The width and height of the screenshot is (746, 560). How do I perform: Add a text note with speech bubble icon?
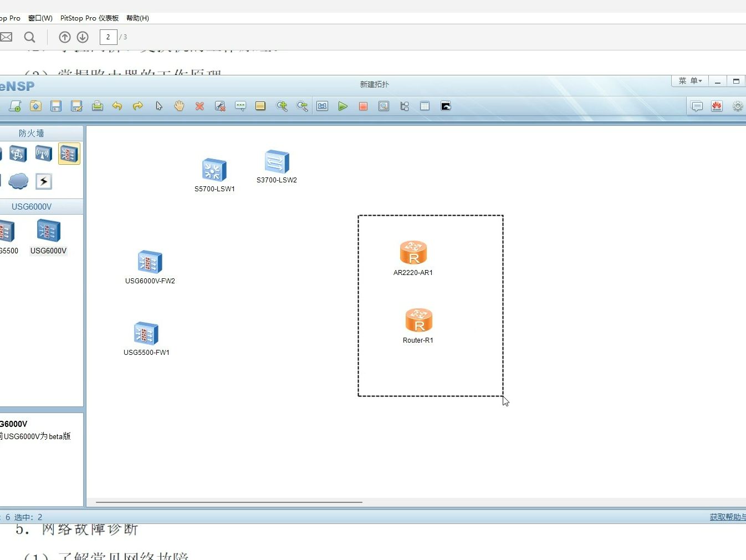pos(241,106)
